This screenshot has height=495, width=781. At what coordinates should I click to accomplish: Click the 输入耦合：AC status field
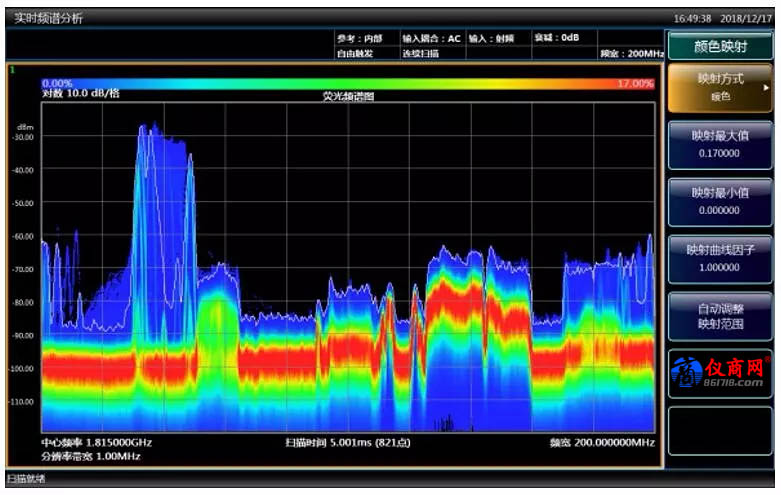click(x=431, y=39)
